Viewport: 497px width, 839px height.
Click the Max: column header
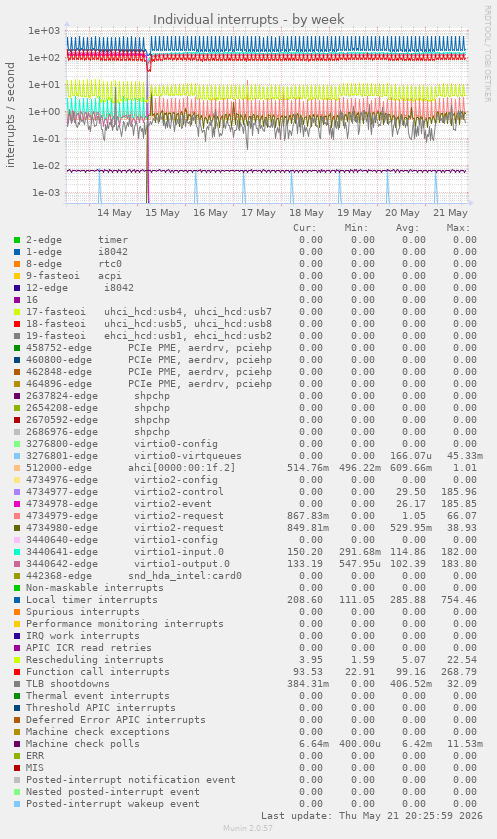pos(458,228)
